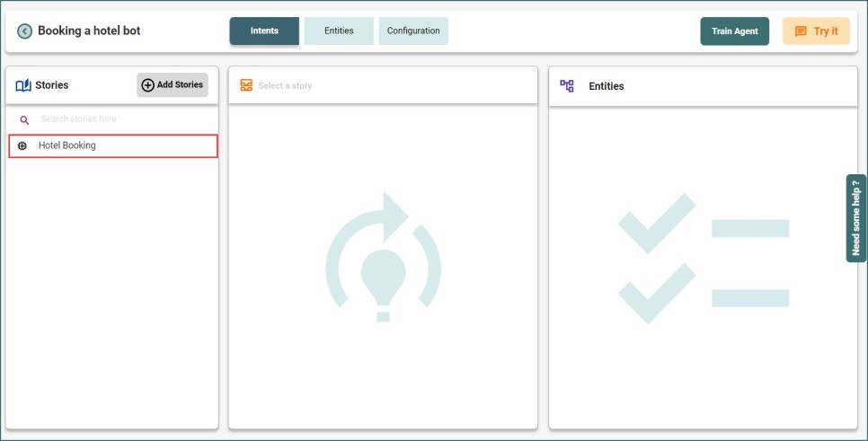Screen dimensions: 868x441
Task: Click the lightbulb placeholder graphic
Action: (384, 256)
